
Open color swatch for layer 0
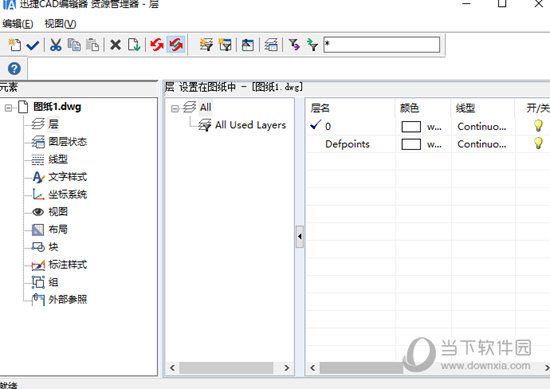(x=411, y=127)
